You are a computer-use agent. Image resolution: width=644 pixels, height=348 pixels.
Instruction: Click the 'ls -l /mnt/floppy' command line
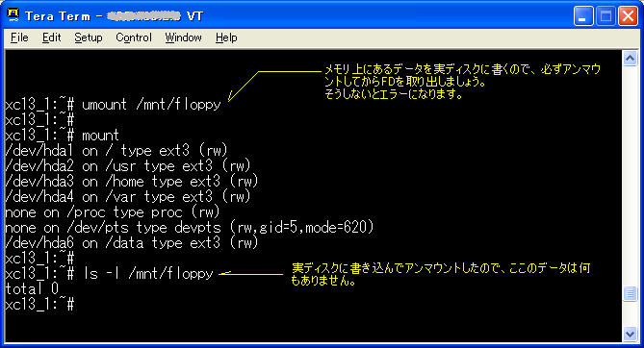(x=109, y=274)
